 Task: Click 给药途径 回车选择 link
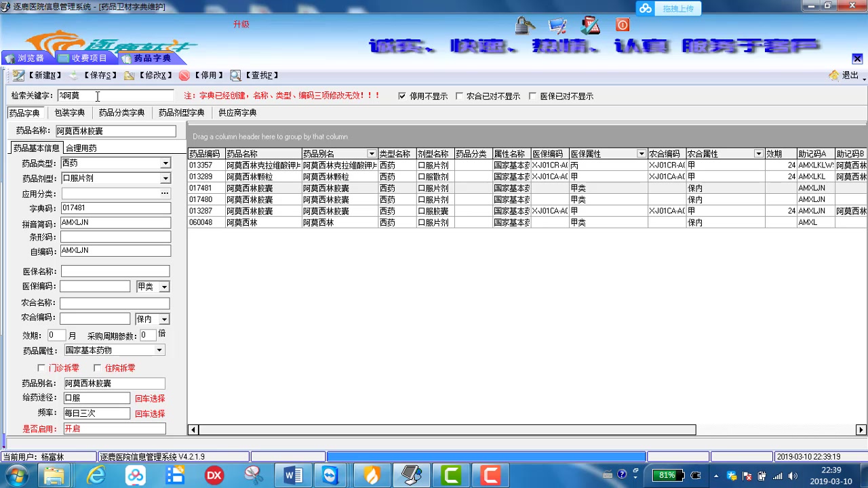150,399
